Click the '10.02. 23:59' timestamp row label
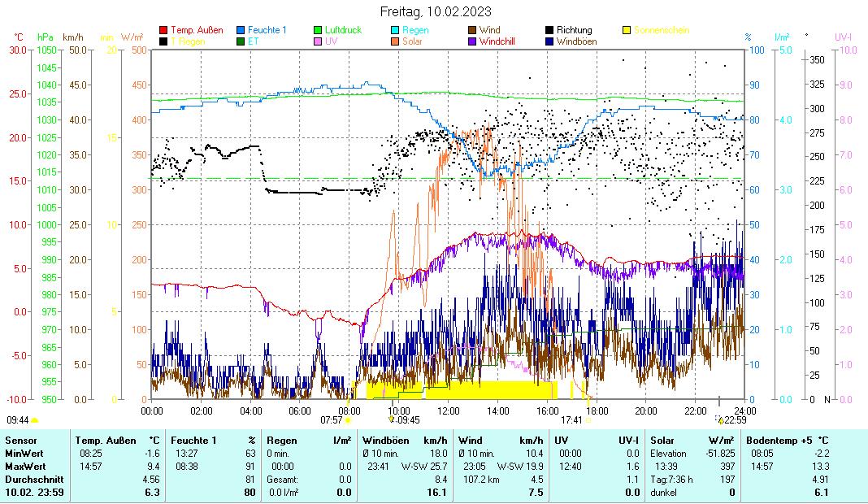The image size is (868, 504). click(34, 493)
